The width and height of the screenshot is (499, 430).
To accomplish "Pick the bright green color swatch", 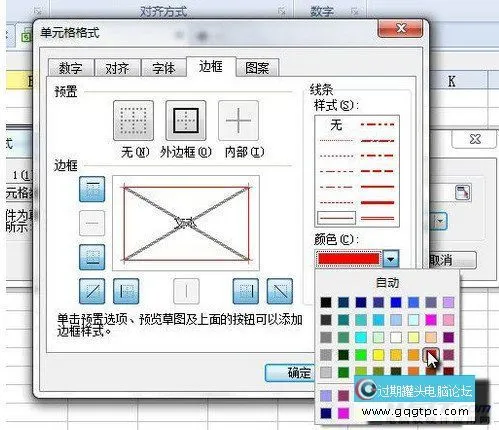I will [x=361, y=355].
